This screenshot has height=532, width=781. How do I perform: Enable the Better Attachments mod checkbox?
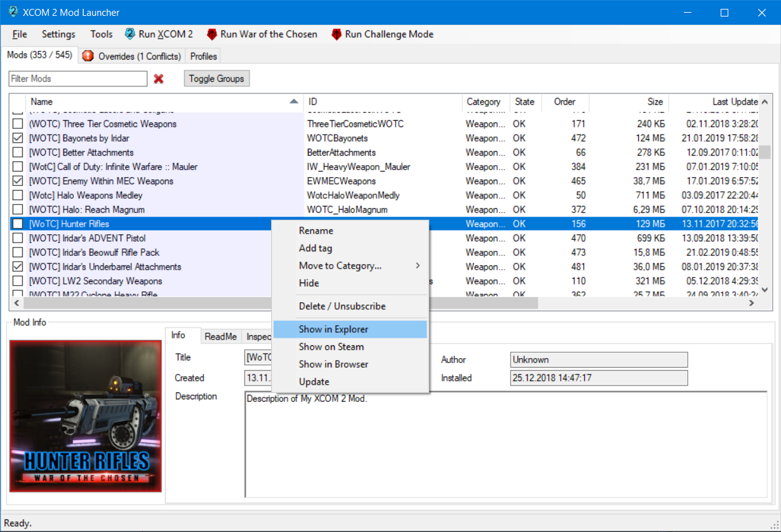tap(18, 152)
